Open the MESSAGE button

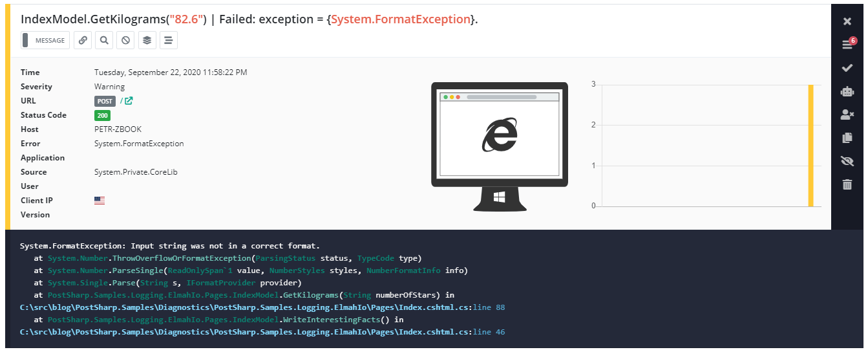(x=45, y=40)
